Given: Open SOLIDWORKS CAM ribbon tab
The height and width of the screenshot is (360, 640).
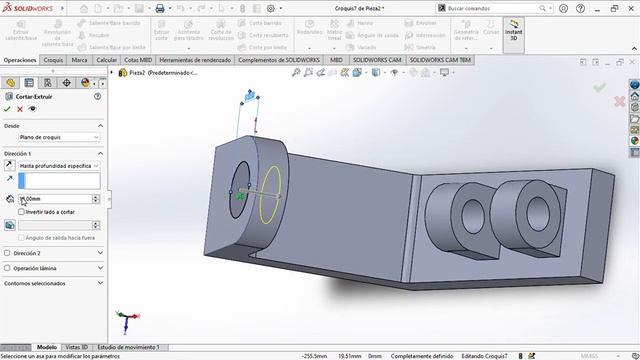Looking at the screenshot, I should 377,60.
